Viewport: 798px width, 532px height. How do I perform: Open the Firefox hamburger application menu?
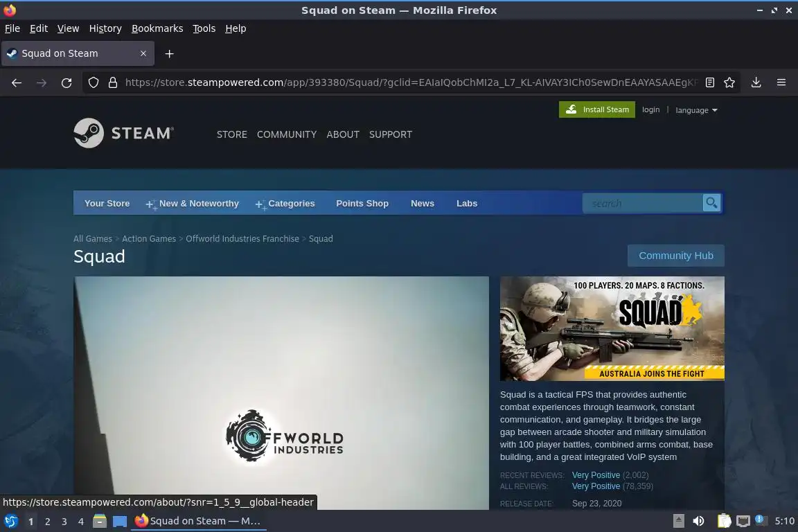click(781, 82)
